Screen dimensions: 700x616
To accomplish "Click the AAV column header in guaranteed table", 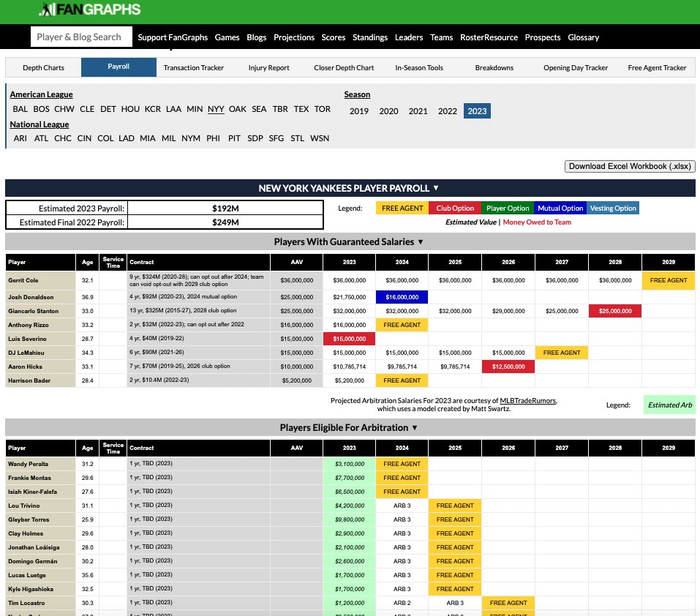I will click(x=296, y=262).
